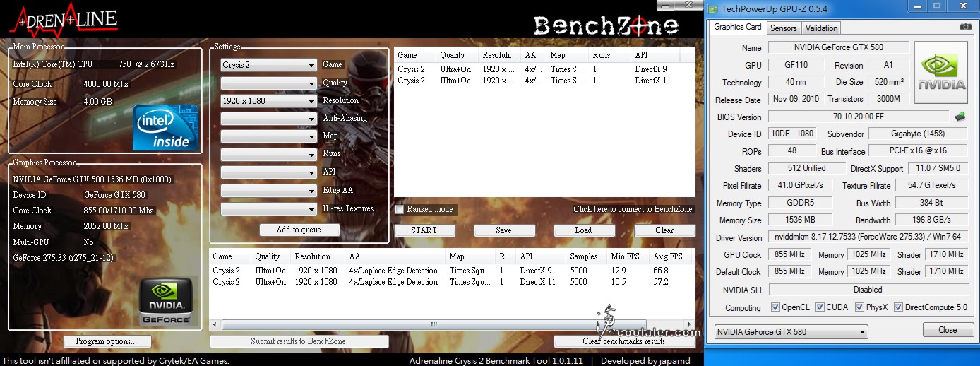Click here to connect to BenchZone link
The height and width of the screenshot is (366, 980).
click(633, 209)
